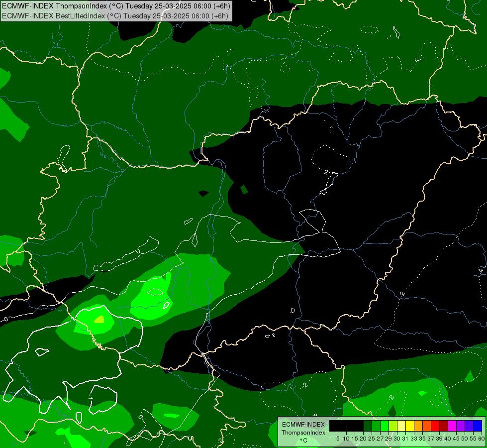Click the dark green 20–25 legend swatch
Viewport: 487px width, 448px height.
tap(368, 426)
